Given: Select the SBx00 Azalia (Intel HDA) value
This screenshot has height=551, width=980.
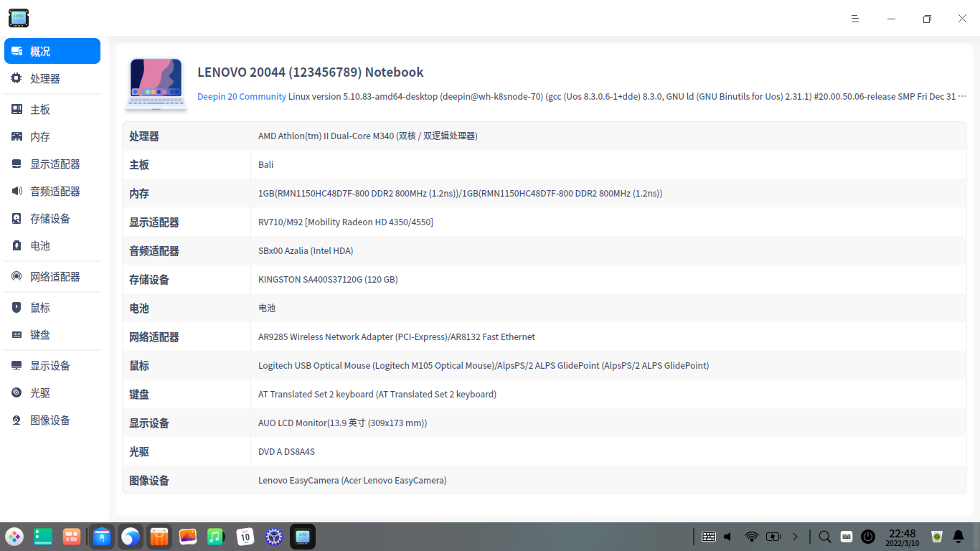Looking at the screenshot, I should click(x=306, y=250).
